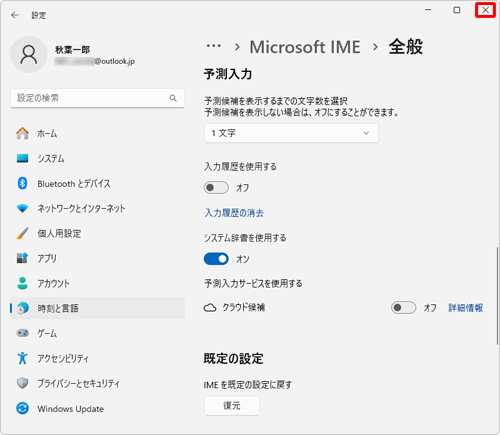Click the ゲーム controller icon
The height and width of the screenshot is (435, 500).
(x=22, y=333)
